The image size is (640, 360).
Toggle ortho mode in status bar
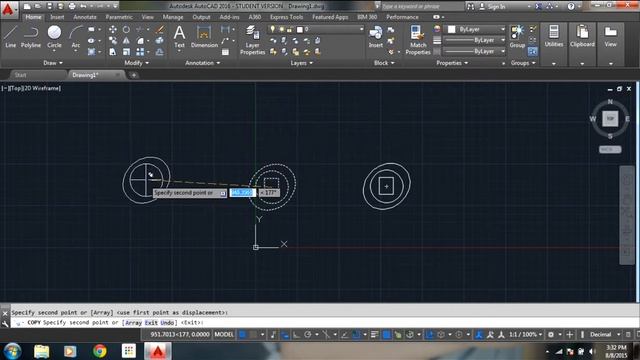[x=296, y=335]
